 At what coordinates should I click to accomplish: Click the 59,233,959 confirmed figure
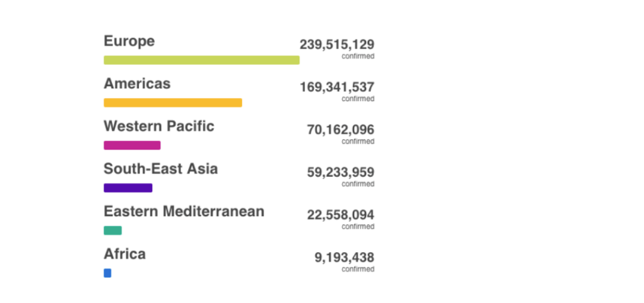(340, 172)
